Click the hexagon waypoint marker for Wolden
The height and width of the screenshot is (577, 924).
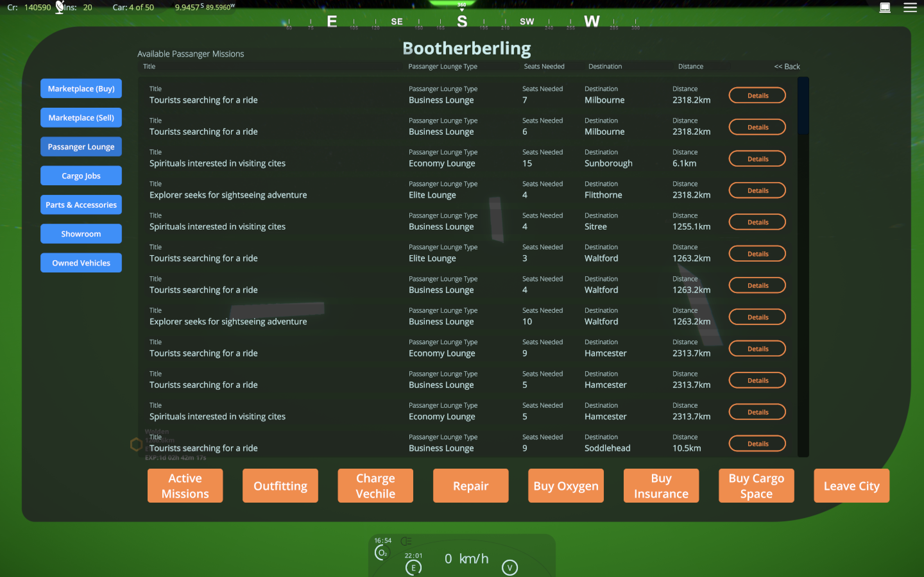136,444
